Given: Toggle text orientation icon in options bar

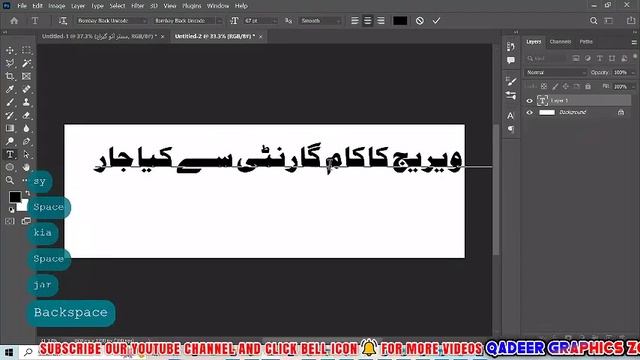Looking at the screenshot, I should click(x=63, y=21).
